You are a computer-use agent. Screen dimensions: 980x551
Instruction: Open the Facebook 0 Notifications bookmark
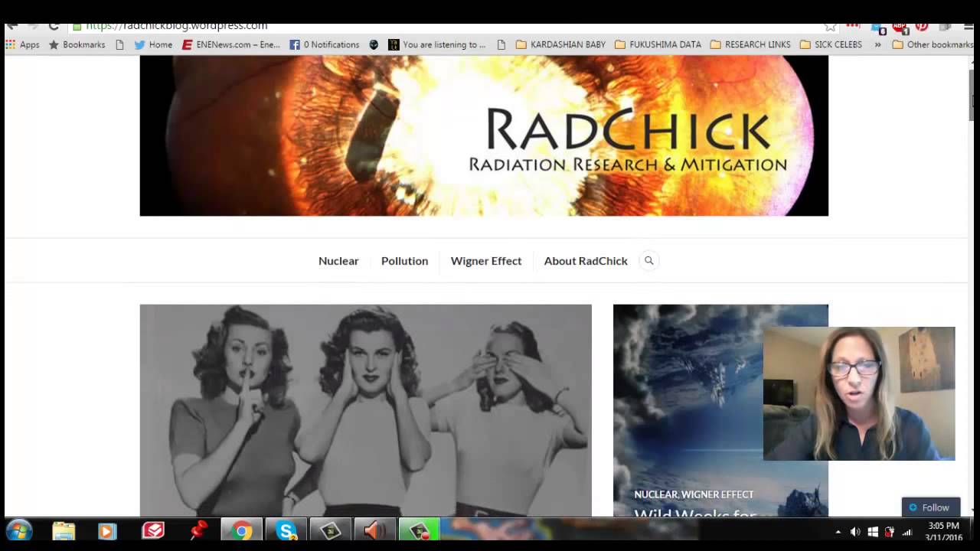coord(325,44)
